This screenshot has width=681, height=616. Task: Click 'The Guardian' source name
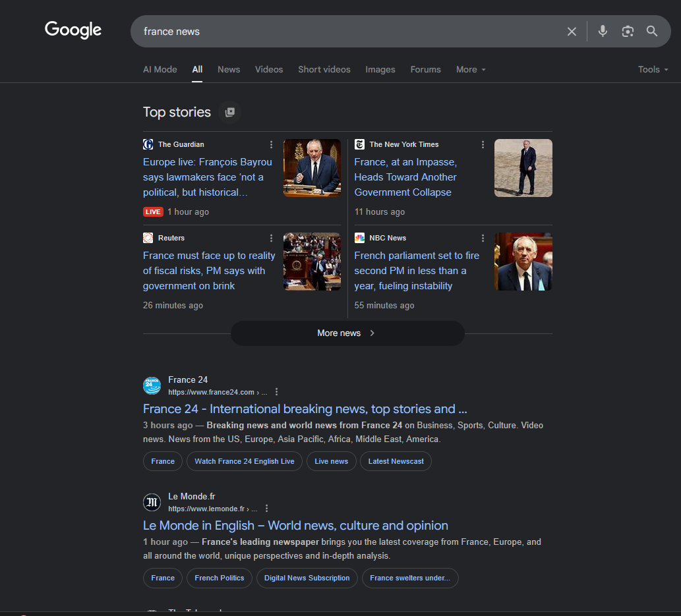point(181,144)
